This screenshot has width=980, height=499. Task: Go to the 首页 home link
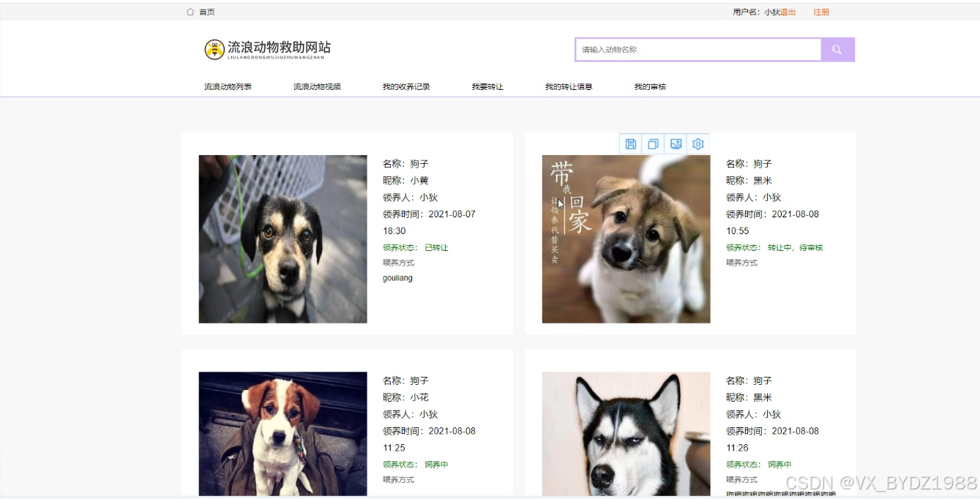tap(207, 12)
